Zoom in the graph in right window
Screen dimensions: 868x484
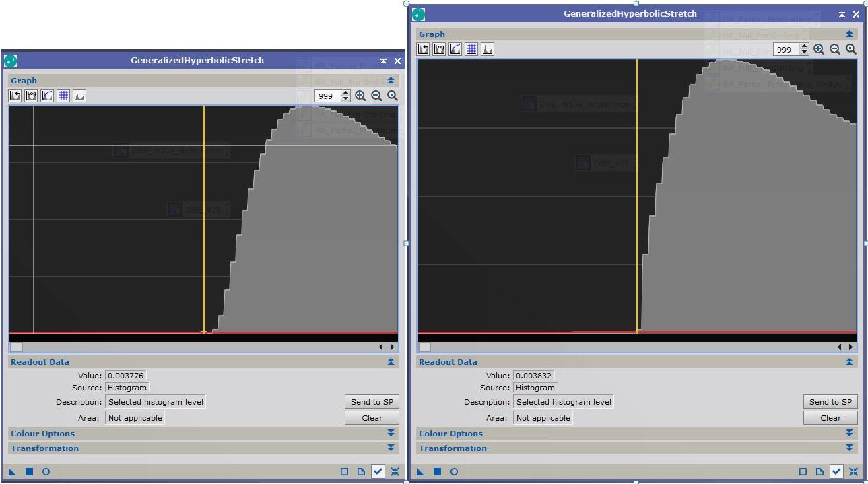[x=819, y=49]
